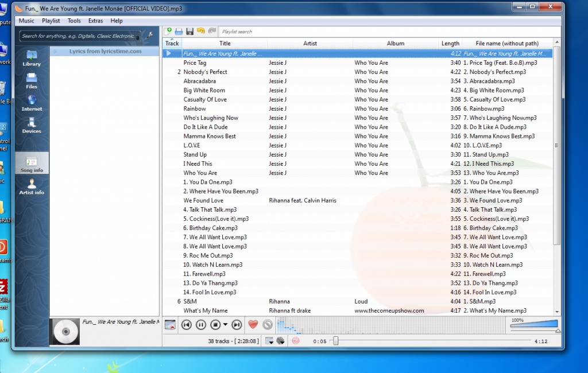The image size is (588, 373).
Task: Click the save playlist floppy icon
Action: [189, 31]
